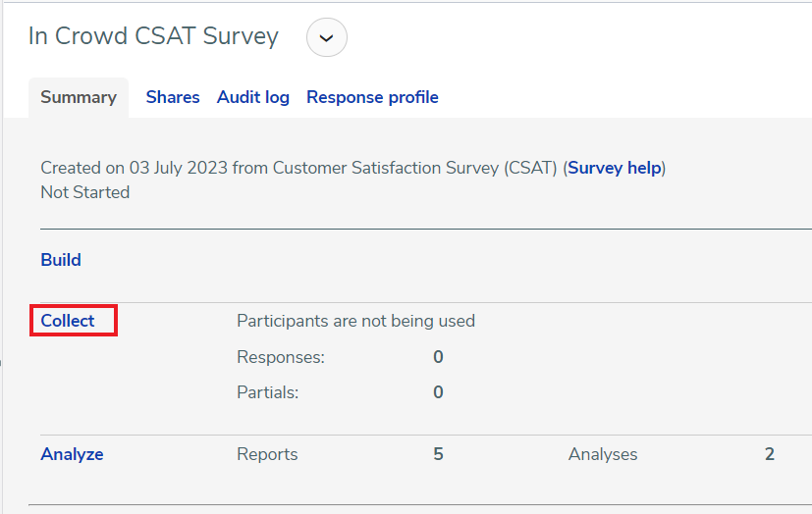Go to the Response profile tab
Image resolution: width=812 pixels, height=514 pixels.
[x=372, y=97]
